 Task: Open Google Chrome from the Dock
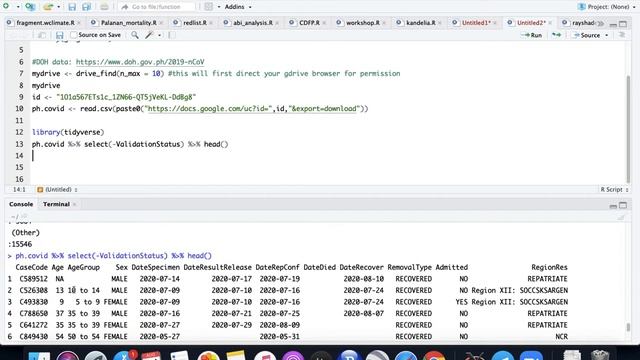click(x=434, y=356)
